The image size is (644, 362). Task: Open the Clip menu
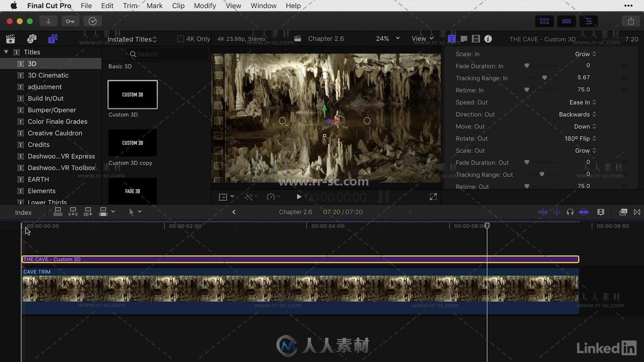tap(178, 6)
